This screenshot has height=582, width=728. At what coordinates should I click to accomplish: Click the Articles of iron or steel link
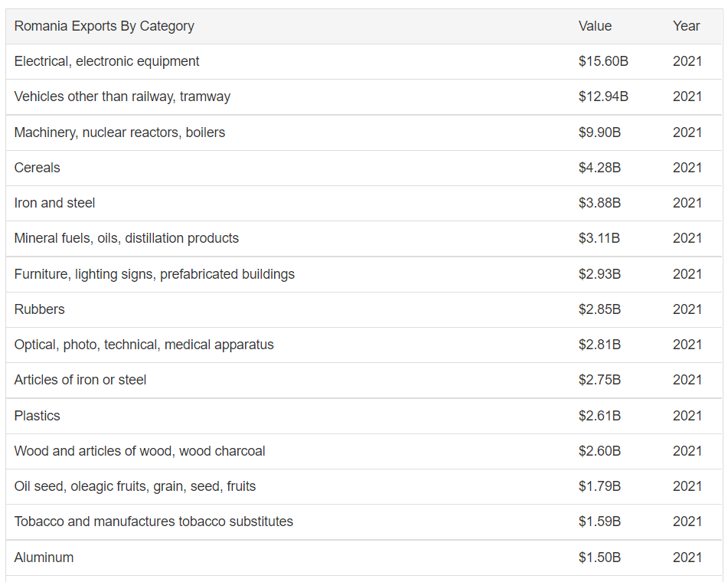(80, 380)
